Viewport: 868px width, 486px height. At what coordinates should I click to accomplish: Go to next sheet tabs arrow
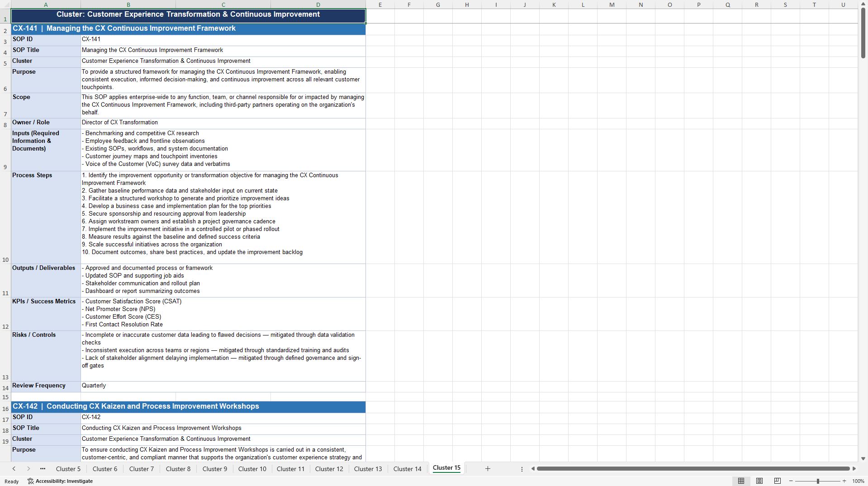pyautogui.click(x=28, y=469)
